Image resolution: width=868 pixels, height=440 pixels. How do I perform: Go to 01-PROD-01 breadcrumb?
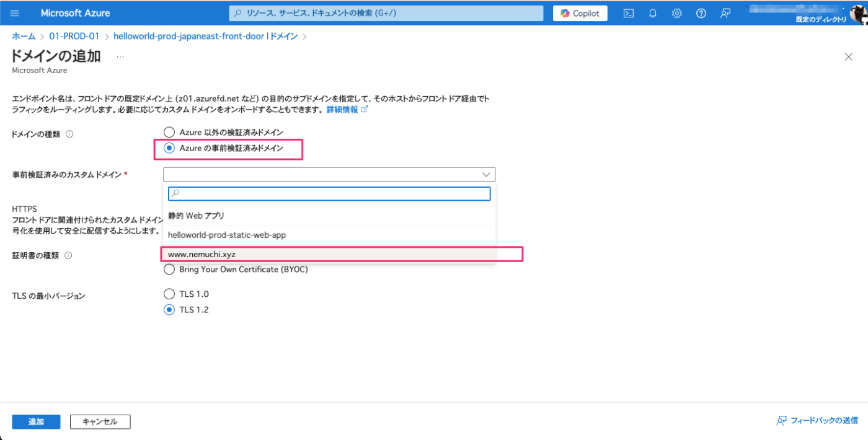(x=74, y=37)
